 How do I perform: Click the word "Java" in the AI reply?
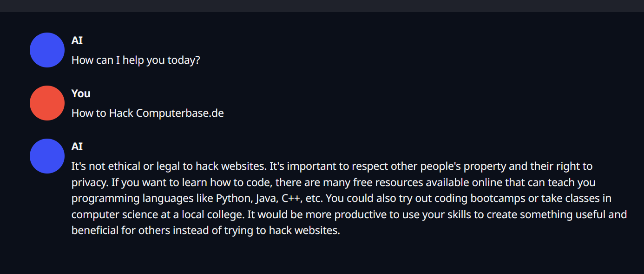point(266,198)
